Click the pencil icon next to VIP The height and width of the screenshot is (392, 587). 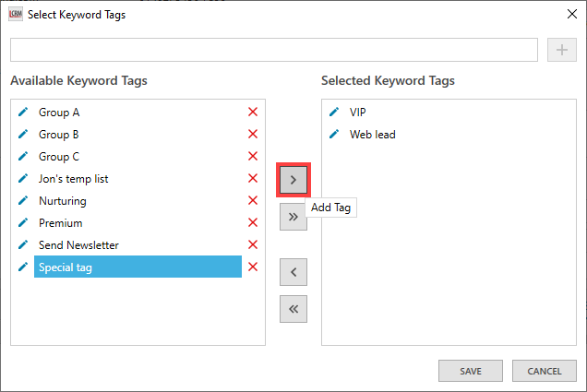[334, 113]
